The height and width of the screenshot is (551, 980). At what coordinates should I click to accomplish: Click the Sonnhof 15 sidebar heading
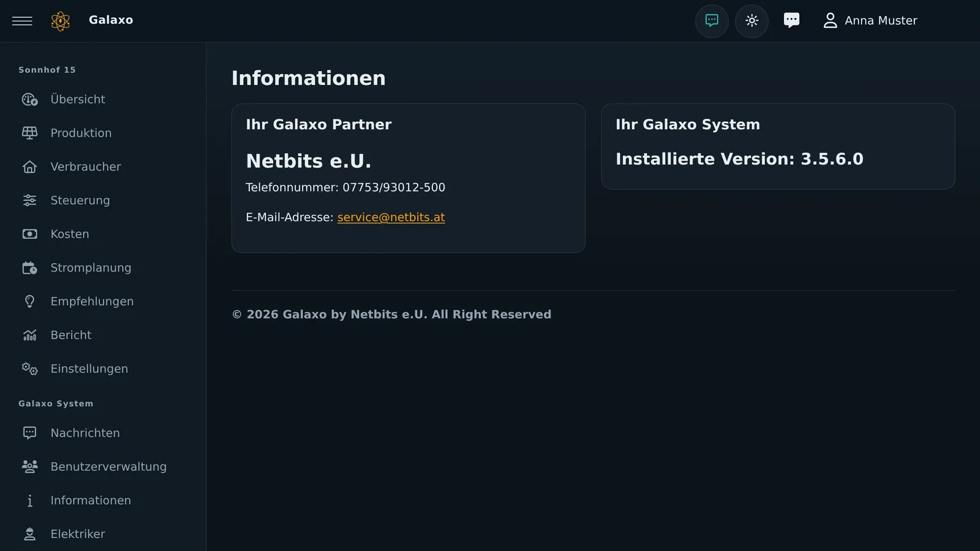click(x=47, y=70)
